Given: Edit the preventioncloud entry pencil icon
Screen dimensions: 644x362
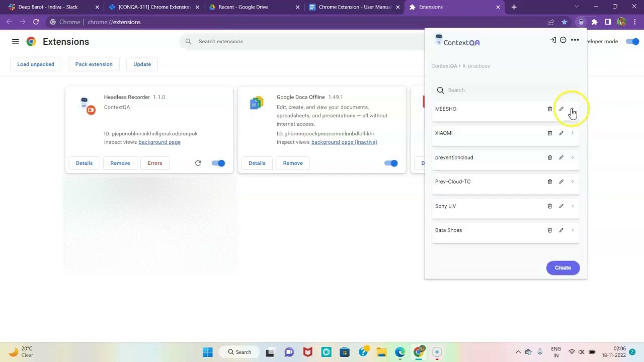Looking at the screenshot, I should [x=561, y=157].
